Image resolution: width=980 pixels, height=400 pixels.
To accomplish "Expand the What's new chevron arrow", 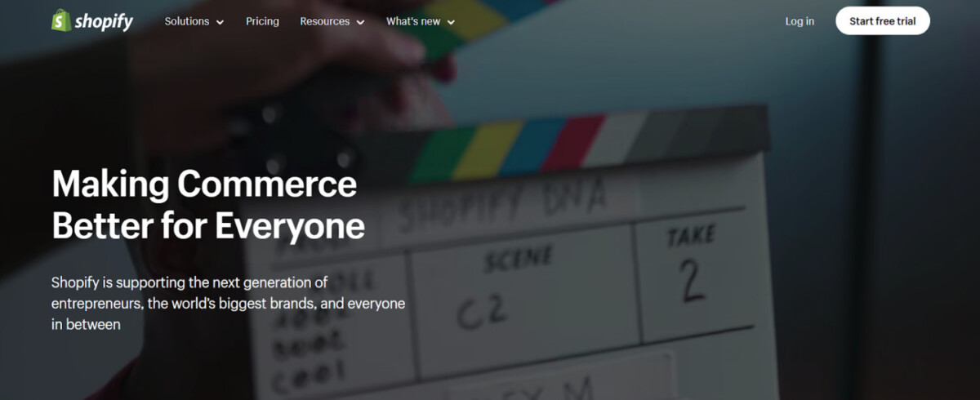I will pos(451,22).
